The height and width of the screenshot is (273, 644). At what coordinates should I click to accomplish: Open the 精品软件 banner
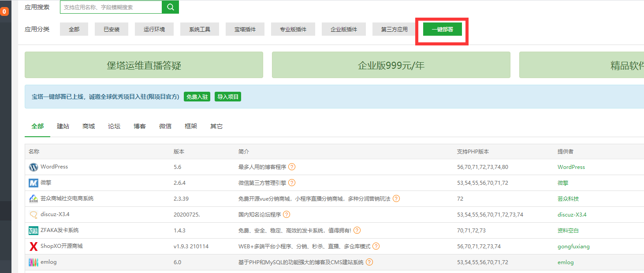(582, 65)
